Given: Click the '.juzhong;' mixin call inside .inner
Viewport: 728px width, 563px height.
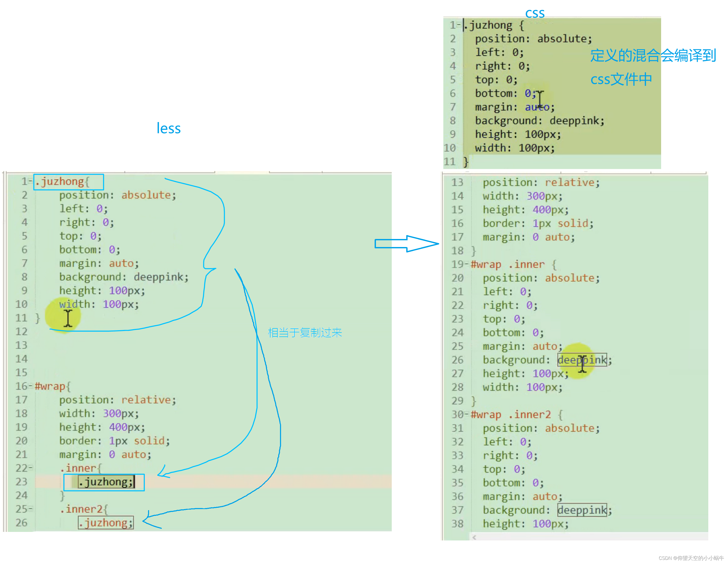Looking at the screenshot, I should coord(106,482).
